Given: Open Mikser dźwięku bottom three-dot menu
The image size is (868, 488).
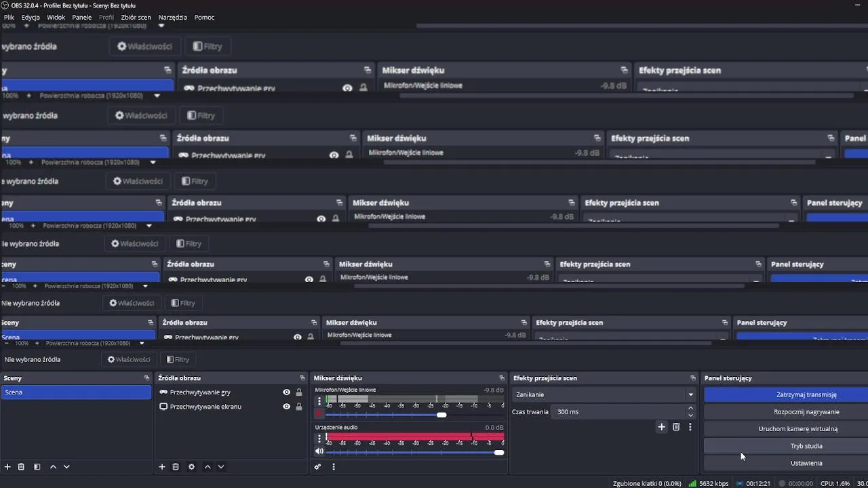Looking at the screenshot, I should (x=333, y=467).
